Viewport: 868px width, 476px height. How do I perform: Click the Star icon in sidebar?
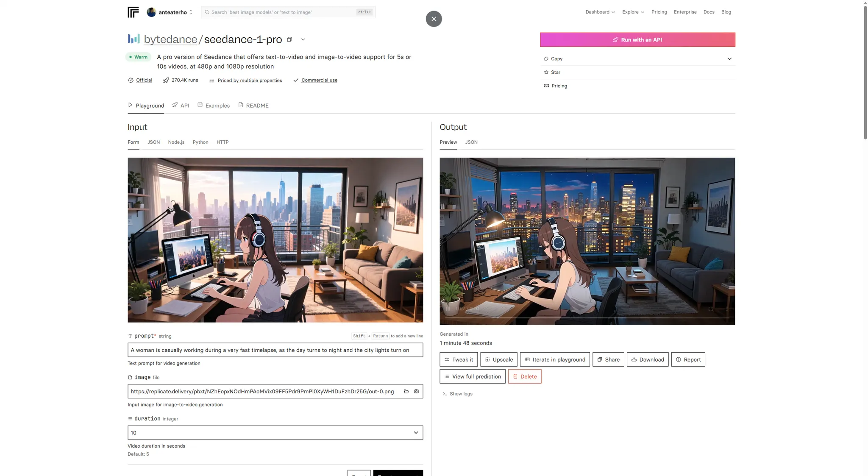tap(546, 72)
